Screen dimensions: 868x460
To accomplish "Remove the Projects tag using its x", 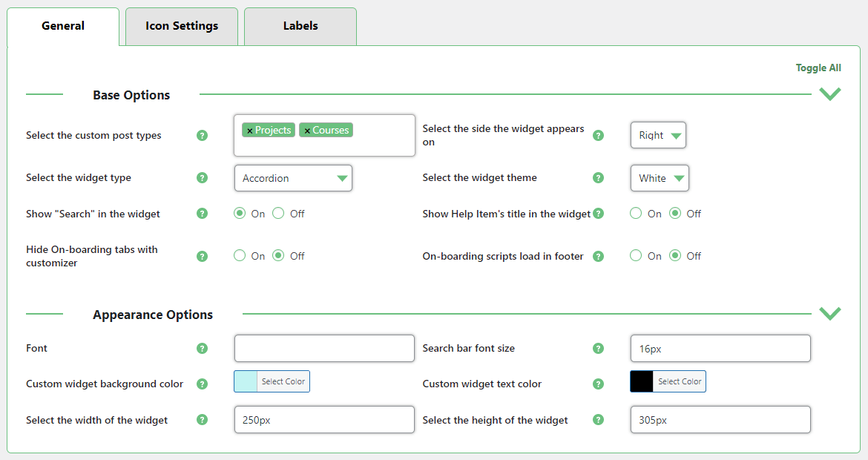I will (249, 131).
